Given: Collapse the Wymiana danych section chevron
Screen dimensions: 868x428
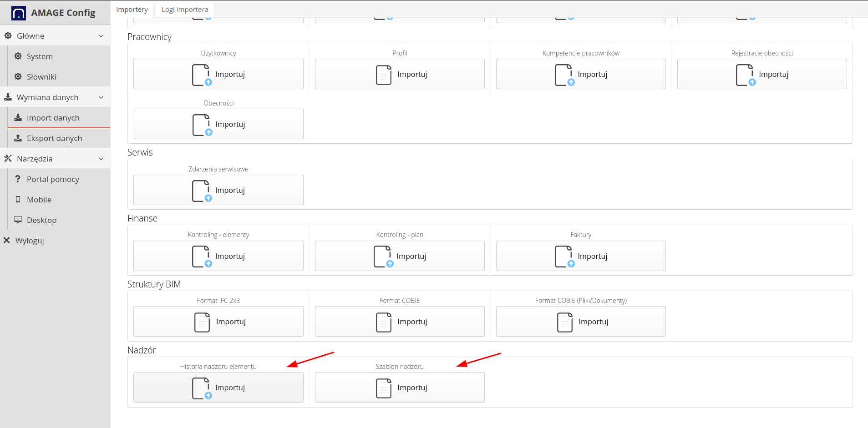Looking at the screenshot, I should (101, 97).
